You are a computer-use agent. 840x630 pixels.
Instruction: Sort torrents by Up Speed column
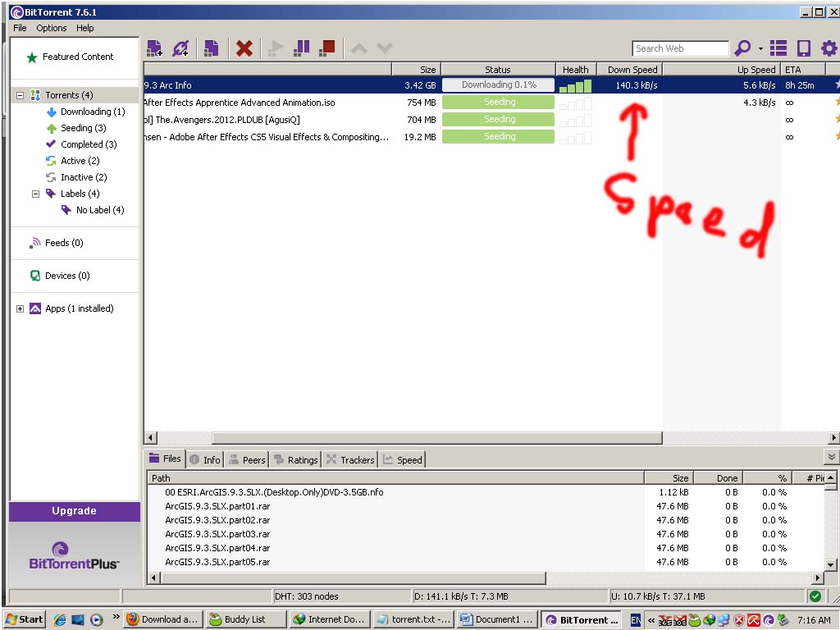tap(722, 70)
